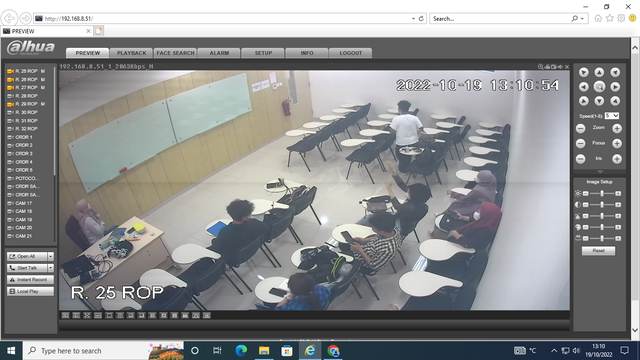Expand the PTZ panel collapse triangle

pos(600,171)
